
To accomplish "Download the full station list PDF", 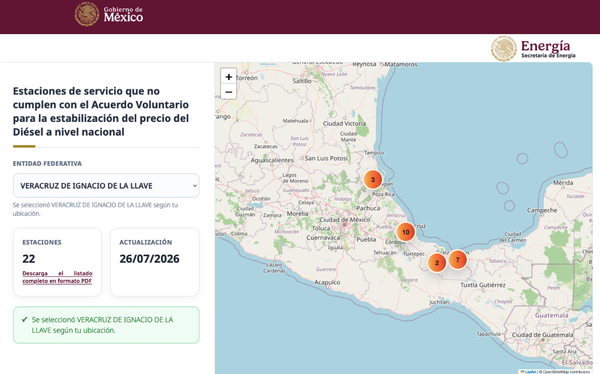I will 57,277.
